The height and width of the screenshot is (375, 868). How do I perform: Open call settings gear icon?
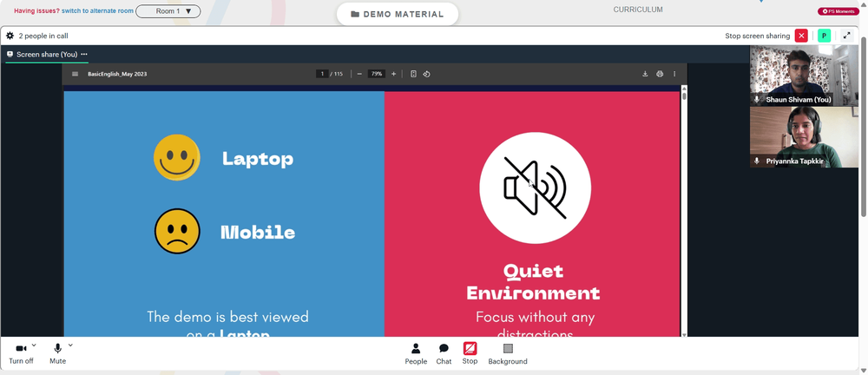(10, 36)
